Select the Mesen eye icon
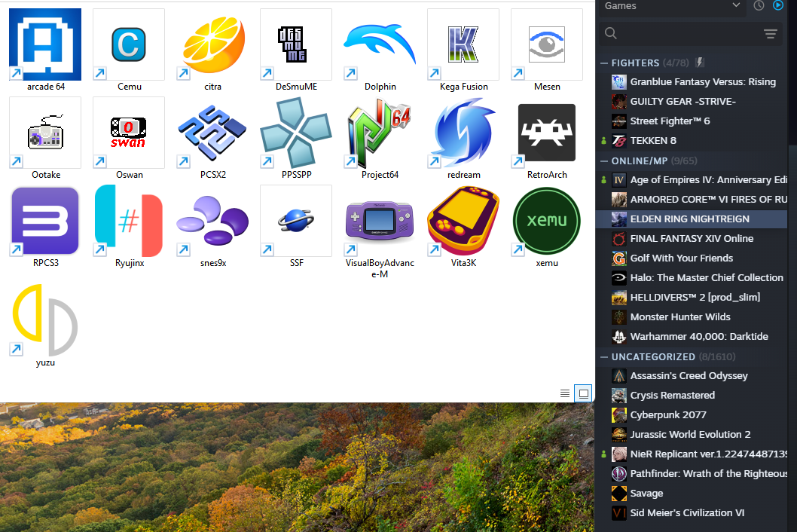This screenshot has height=532, width=797. click(547, 44)
